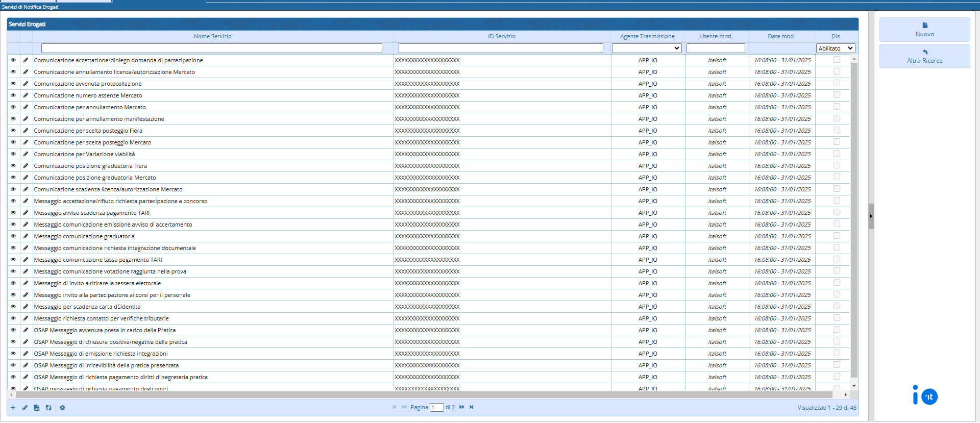Jump to last page of results
The height and width of the screenshot is (423, 980).
(x=472, y=407)
